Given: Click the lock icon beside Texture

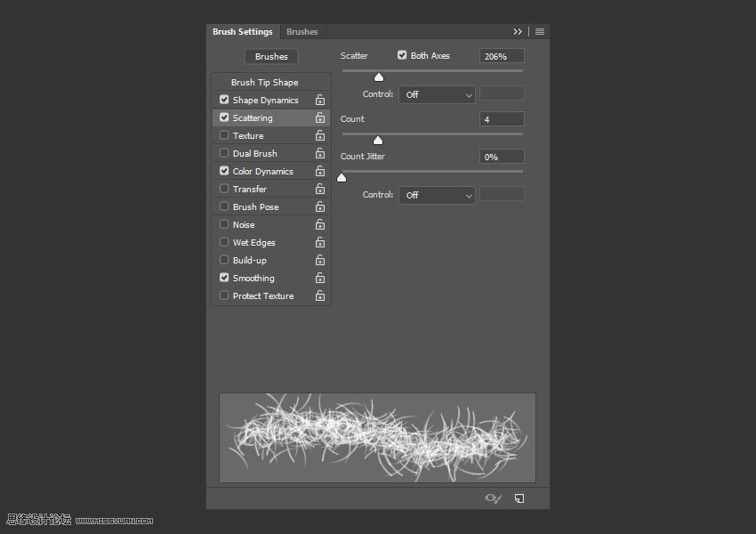Looking at the screenshot, I should point(319,135).
